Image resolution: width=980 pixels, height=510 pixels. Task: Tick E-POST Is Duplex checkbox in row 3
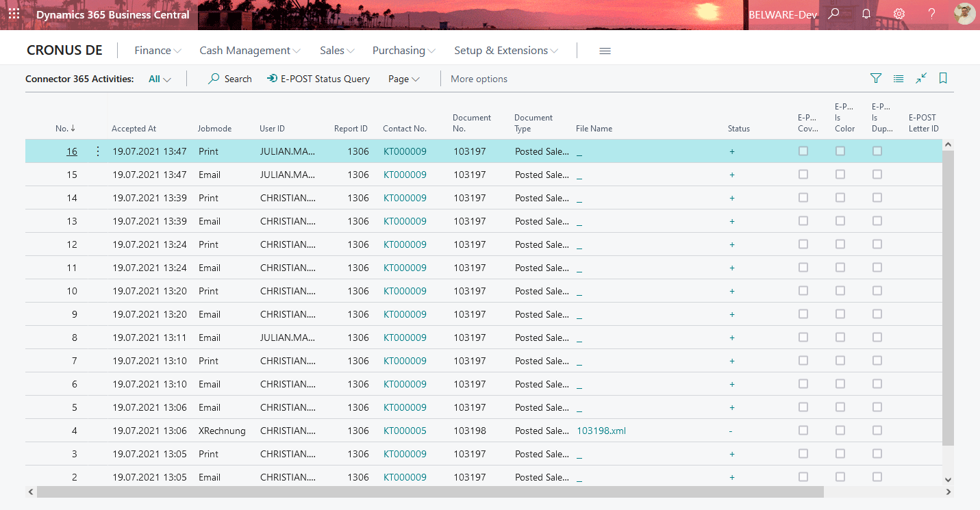point(877,454)
